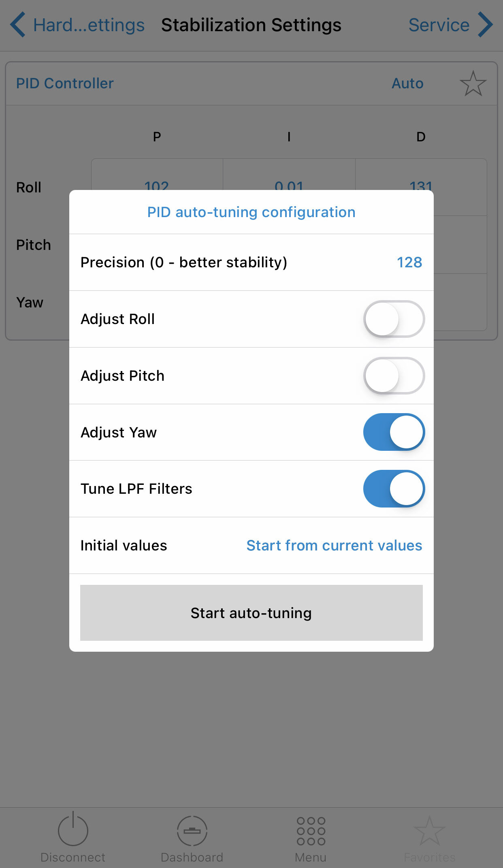This screenshot has width=503, height=868.
Task: Open Initial values 'Start from current values' selector
Action: 334,546
